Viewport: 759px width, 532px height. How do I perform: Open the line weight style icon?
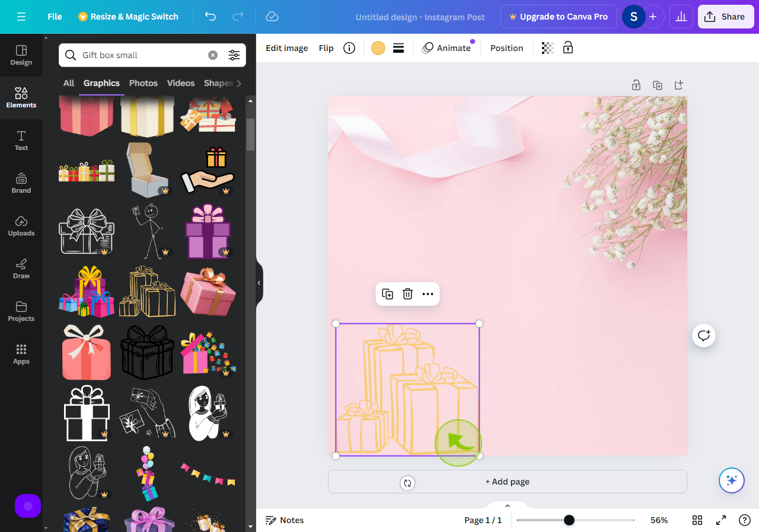click(x=398, y=48)
